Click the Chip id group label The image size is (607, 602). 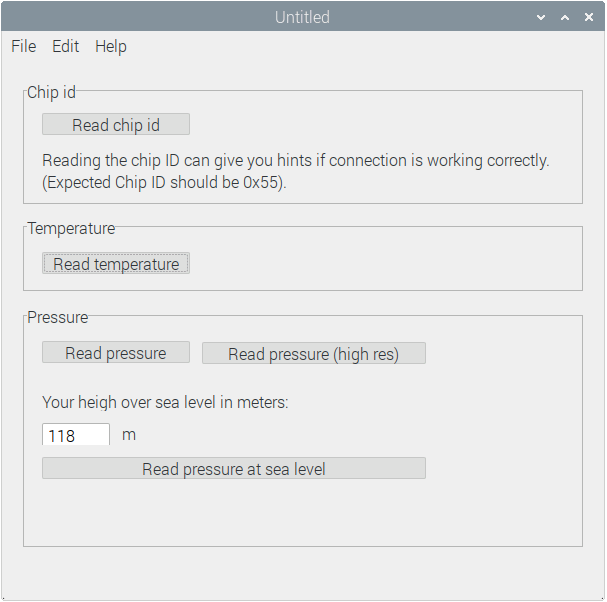(51, 92)
